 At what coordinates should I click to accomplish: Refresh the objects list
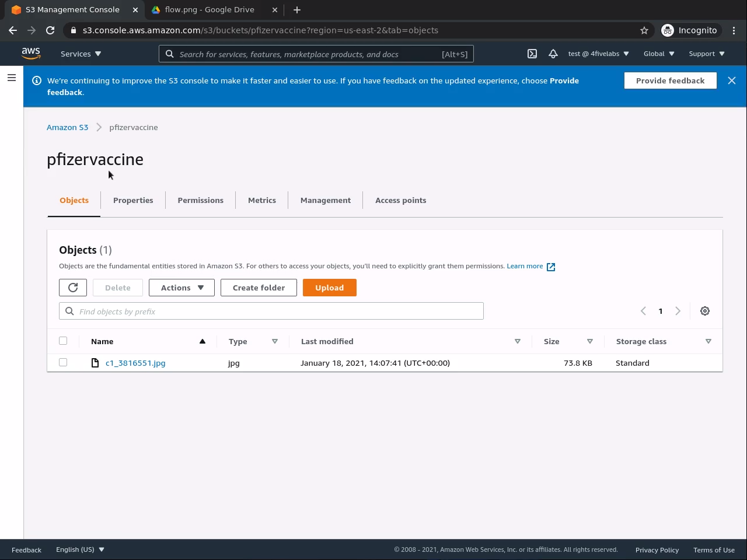click(73, 288)
